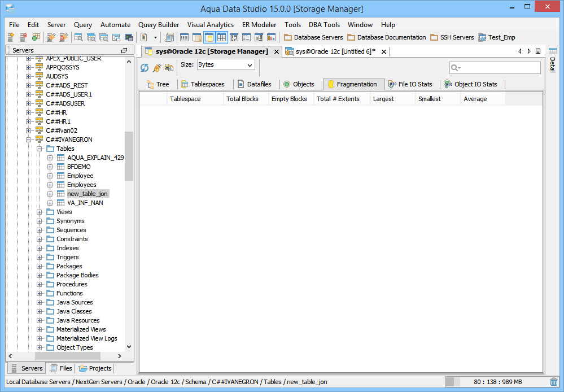The height and width of the screenshot is (392, 564).
Task: Click the script scroll toolbar icon
Action: (x=169, y=37)
